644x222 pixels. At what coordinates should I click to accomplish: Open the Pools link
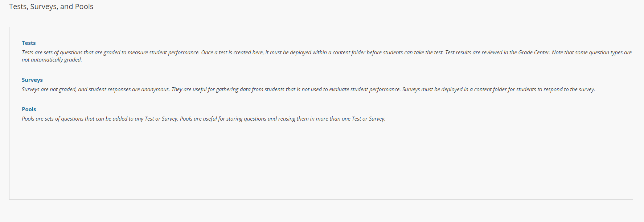[29, 109]
